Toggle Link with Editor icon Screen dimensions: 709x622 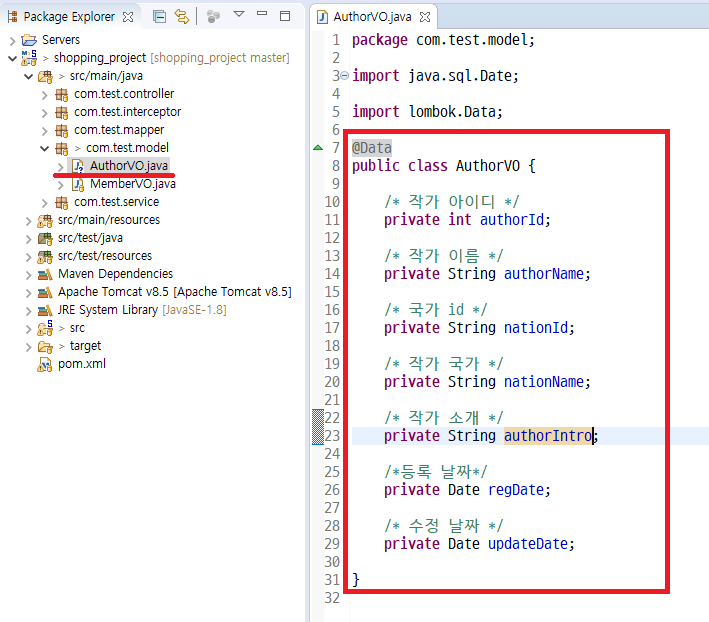pos(182,17)
